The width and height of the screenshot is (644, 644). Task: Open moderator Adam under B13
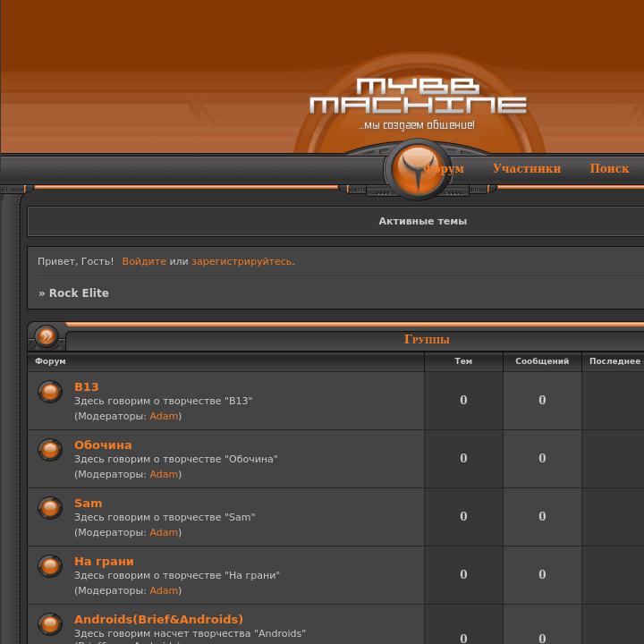pyautogui.click(x=164, y=416)
